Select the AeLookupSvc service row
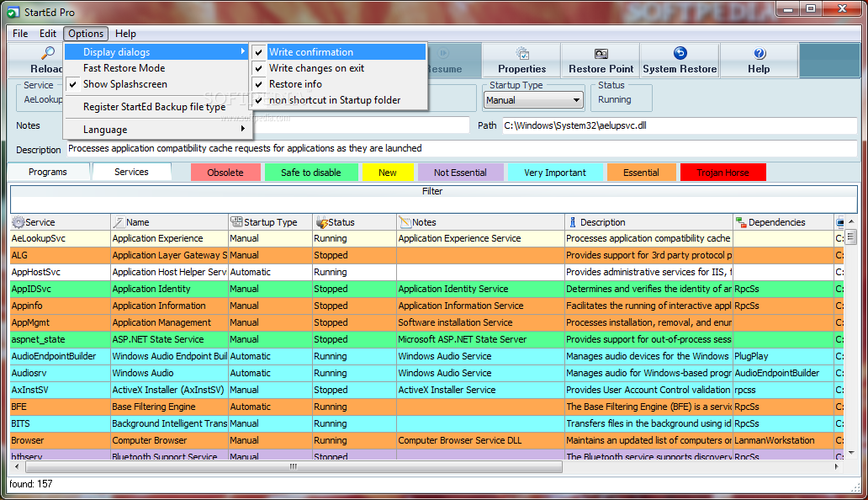 tap(426, 239)
